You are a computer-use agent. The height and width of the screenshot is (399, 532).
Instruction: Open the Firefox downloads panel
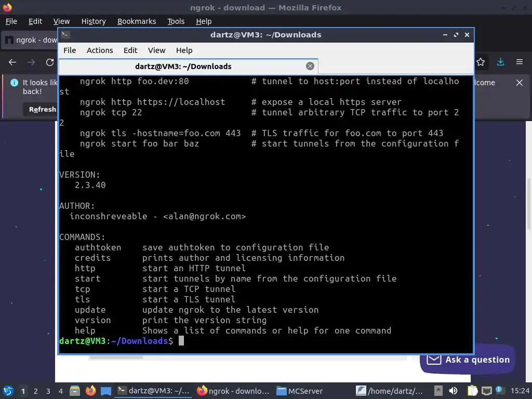[x=500, y=62]
